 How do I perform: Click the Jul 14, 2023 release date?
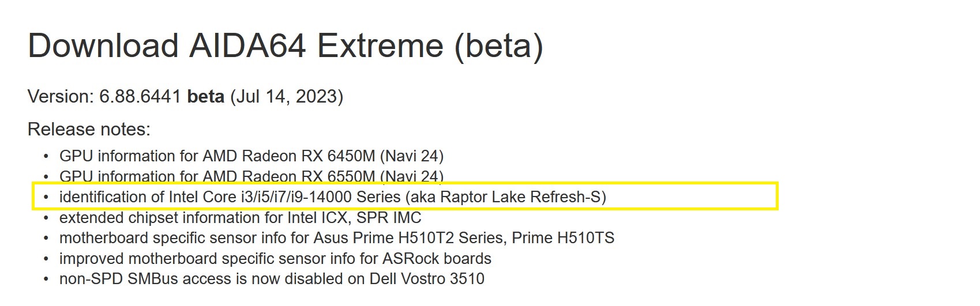[x=287, y=96]
